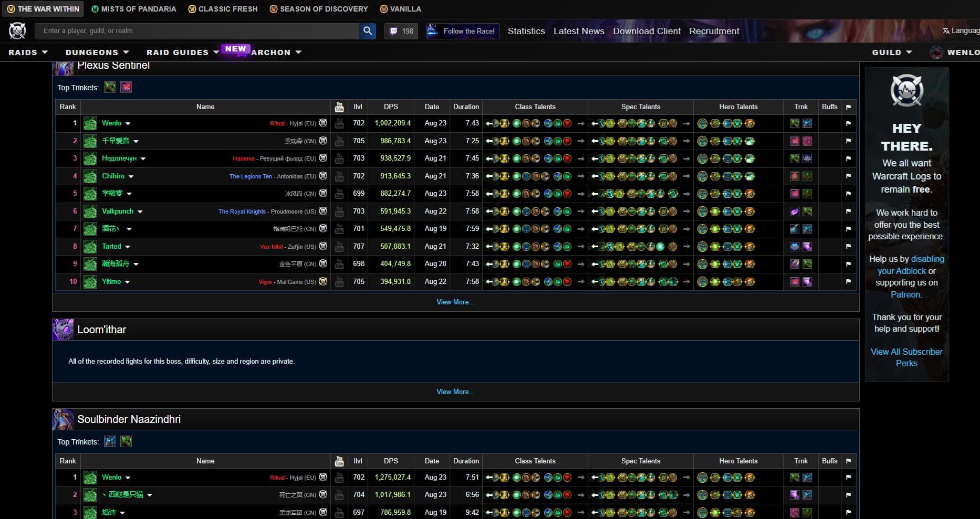The height and width of the screenshot is (519, 980).
Task: Flag the Yitimo ranking entry
Action: 848,282
